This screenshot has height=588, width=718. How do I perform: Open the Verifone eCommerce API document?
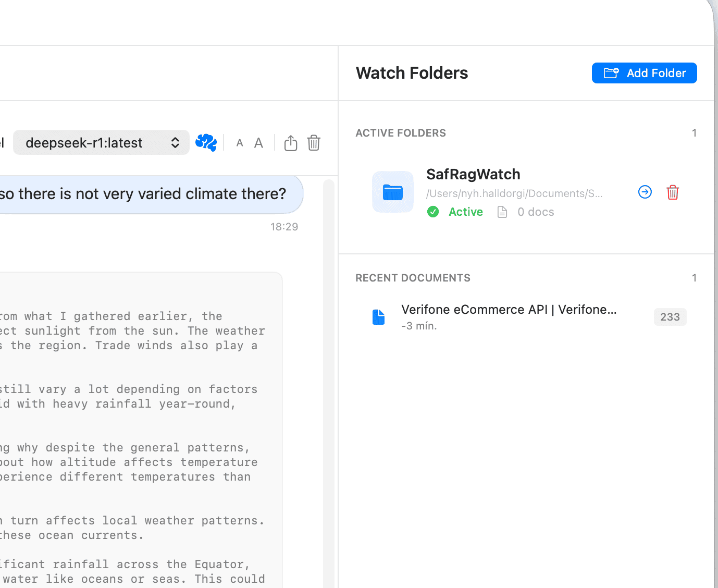click(509, 309)
